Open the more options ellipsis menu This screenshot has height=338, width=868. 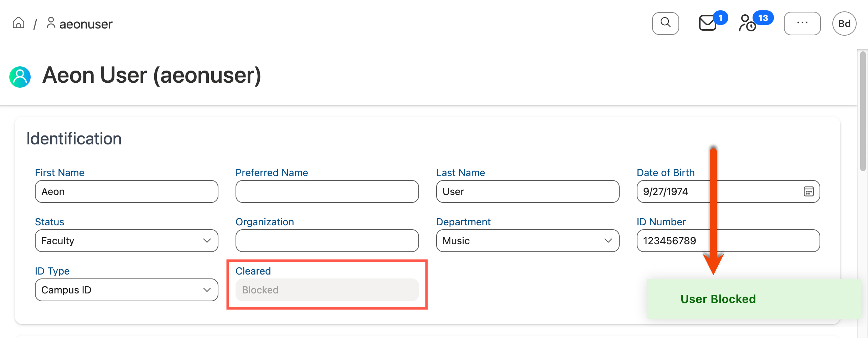pyautogui.click(x=802, y=23)
